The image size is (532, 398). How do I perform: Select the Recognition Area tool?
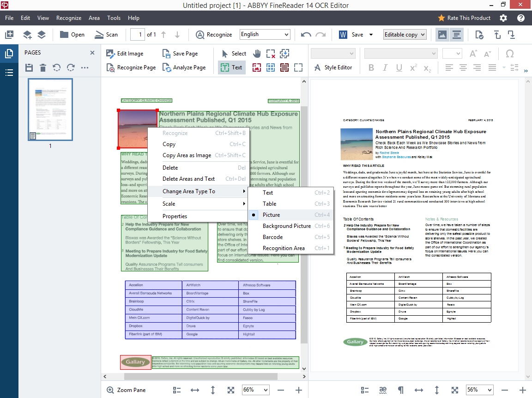298,67
